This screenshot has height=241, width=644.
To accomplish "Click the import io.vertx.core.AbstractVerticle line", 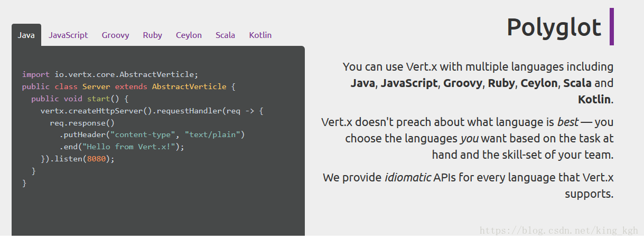I will pyautogui.click(x=110, y=74).
